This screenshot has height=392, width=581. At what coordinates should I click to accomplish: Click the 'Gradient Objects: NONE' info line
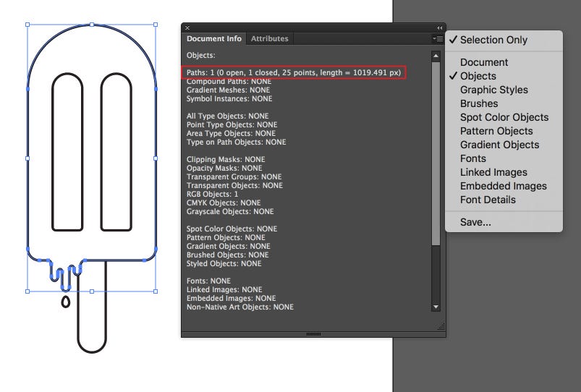[228, 246]
